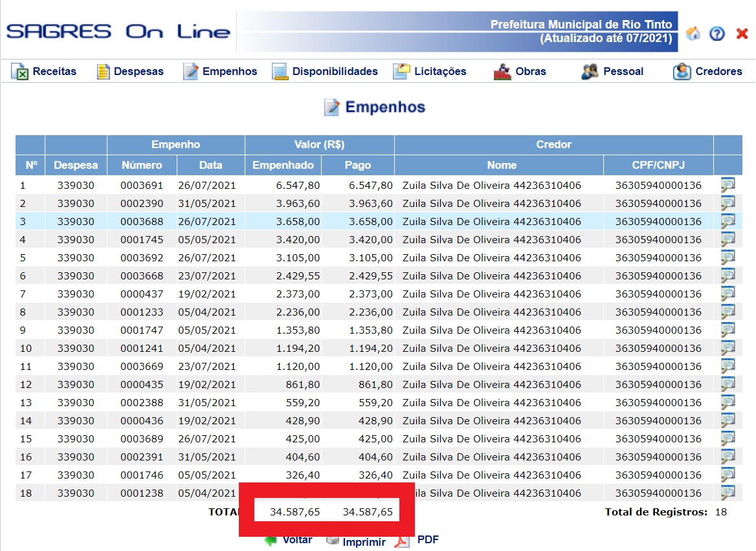Click the home icon in header
Viewport: 756px width, 551px height.
(x=693, y=34)
